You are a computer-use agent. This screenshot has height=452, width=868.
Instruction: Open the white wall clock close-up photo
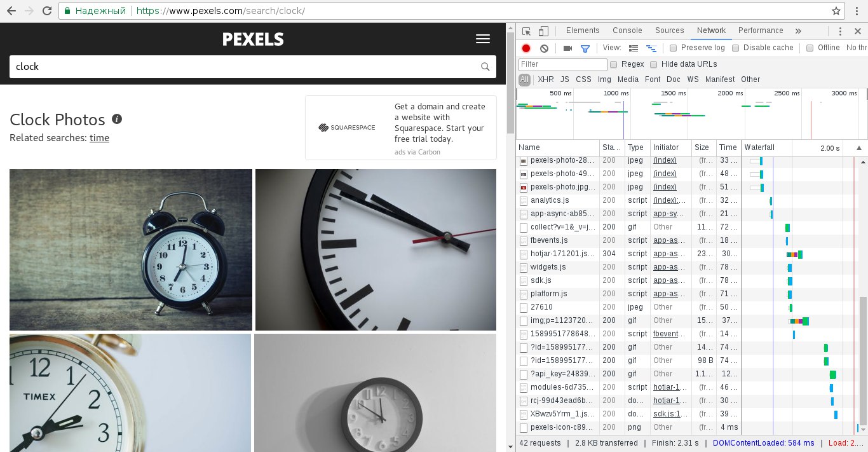pyautogui.click(x=376, y=250)
